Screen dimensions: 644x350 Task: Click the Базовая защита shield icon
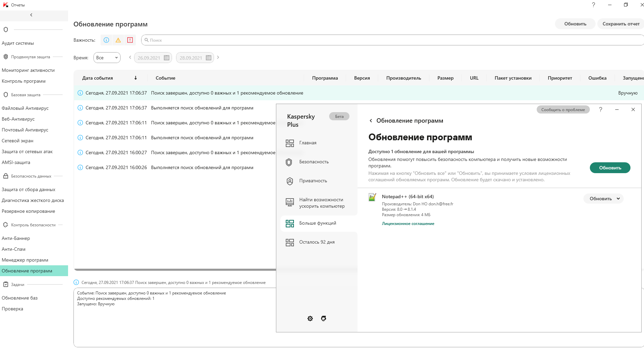[x=5, y=95]
